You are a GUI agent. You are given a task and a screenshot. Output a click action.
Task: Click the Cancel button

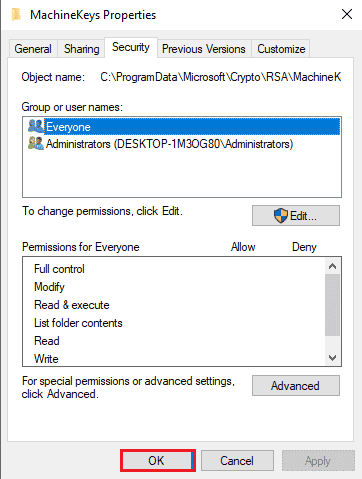click(237, 461)
